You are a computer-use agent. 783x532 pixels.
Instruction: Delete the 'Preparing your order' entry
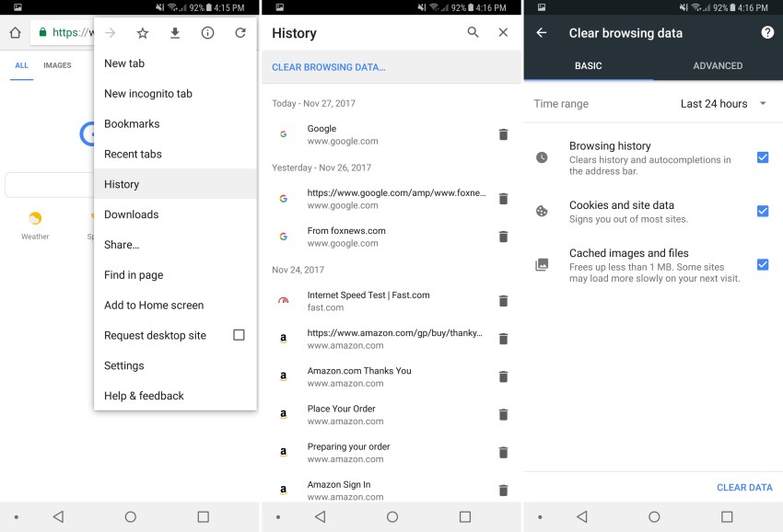(503, 453)
